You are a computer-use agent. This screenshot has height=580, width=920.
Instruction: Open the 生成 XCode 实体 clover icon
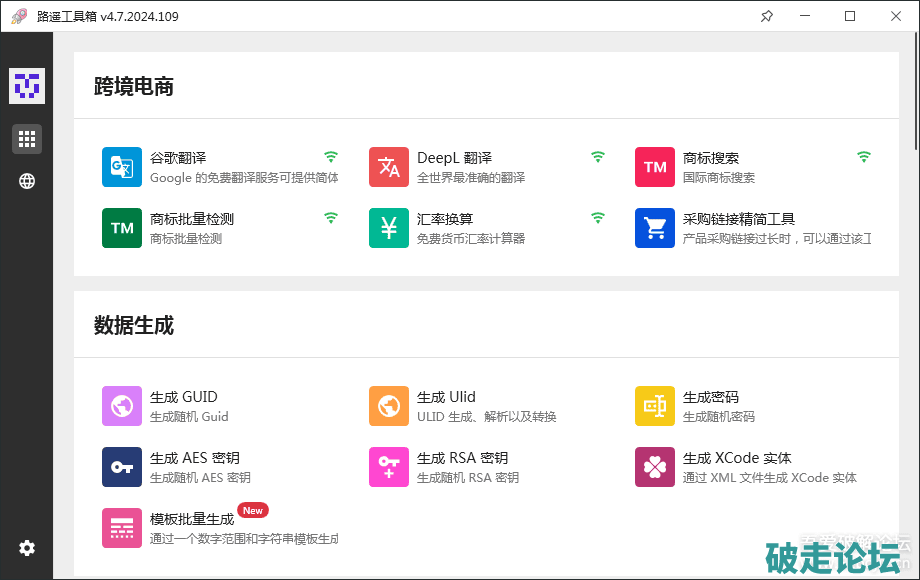[x=655, y=467]
